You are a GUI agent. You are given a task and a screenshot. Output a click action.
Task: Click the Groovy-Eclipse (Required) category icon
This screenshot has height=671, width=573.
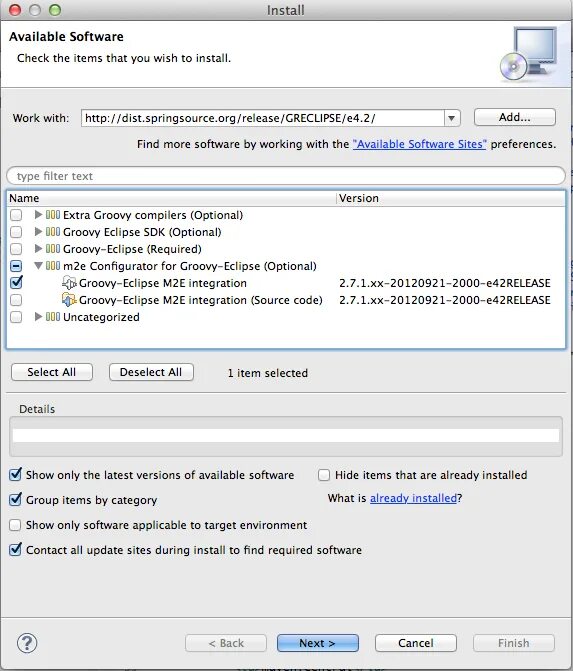click(x=53, y=249)
